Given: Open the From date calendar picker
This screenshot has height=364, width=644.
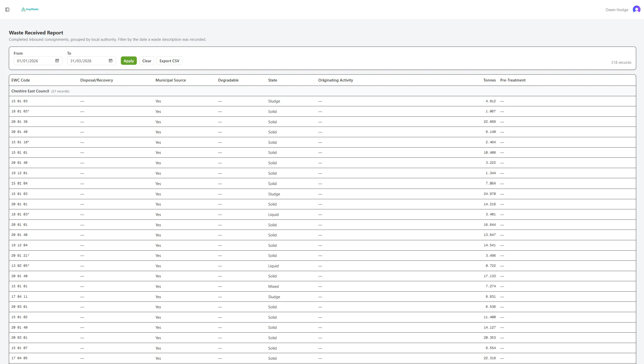Looking at the screenshot, I should coord(57,61).
